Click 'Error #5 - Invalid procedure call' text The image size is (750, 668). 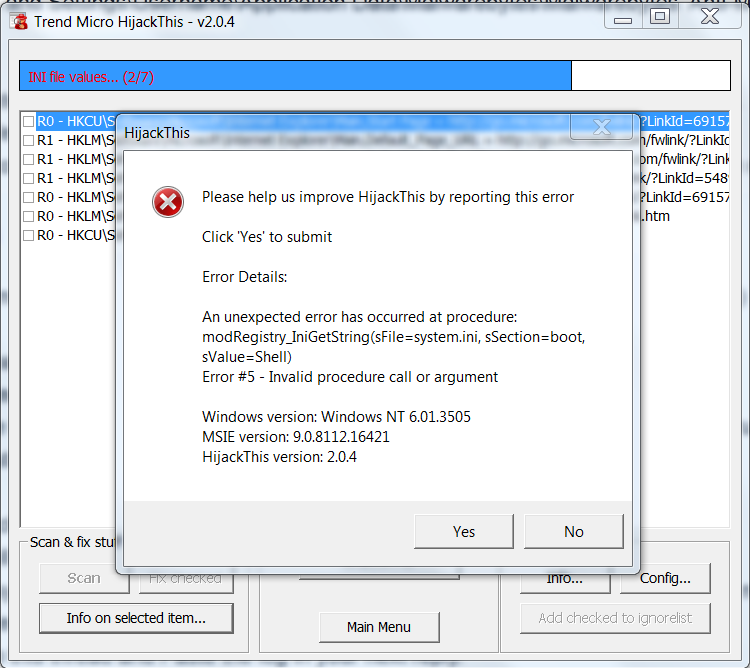point(350,377)
